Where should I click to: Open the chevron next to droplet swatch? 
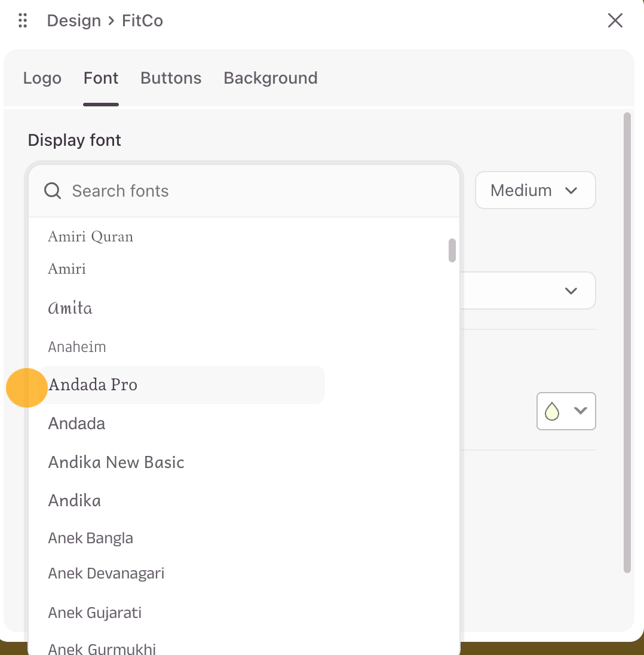(x=581, y=411)
